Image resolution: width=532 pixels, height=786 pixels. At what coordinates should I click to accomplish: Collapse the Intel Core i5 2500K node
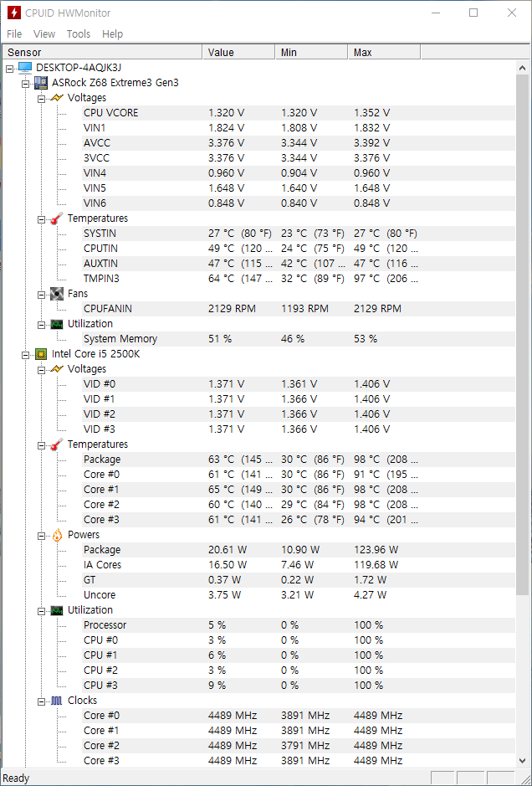26,355
